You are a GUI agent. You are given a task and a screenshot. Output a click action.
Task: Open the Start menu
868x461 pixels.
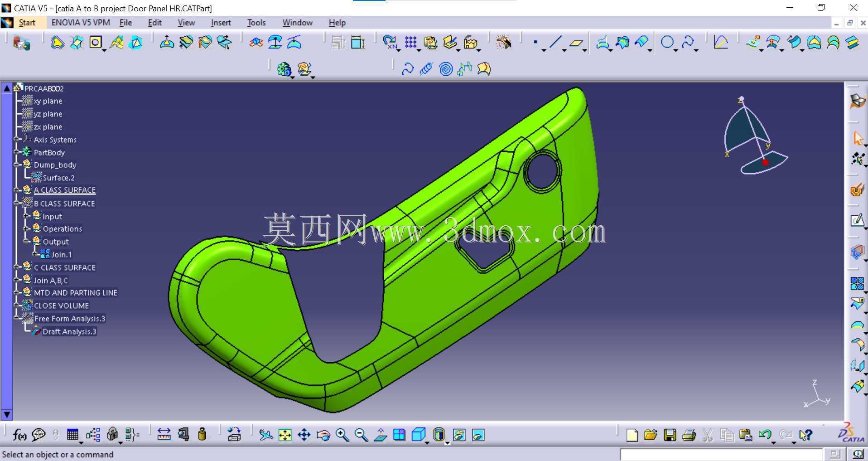tap(27, 23)
